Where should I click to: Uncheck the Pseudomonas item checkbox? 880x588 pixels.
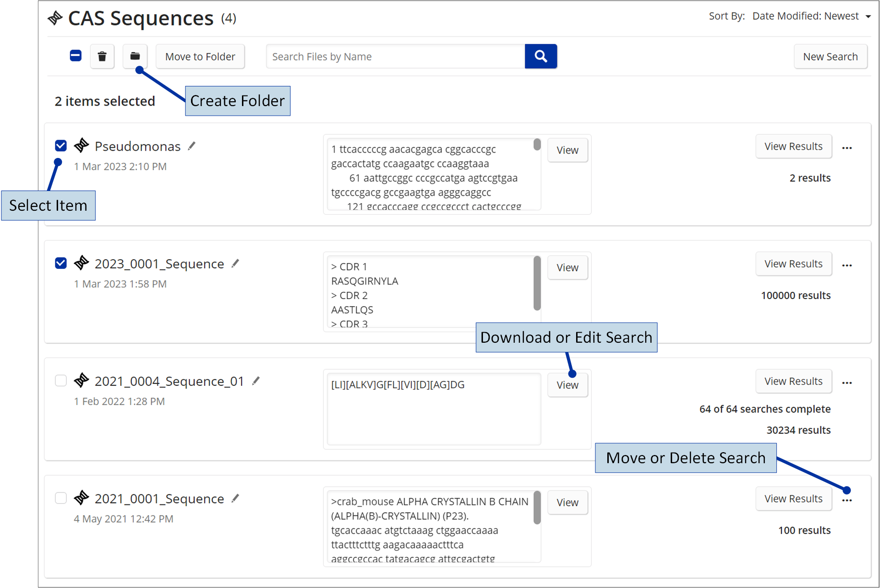coord(61,145)
